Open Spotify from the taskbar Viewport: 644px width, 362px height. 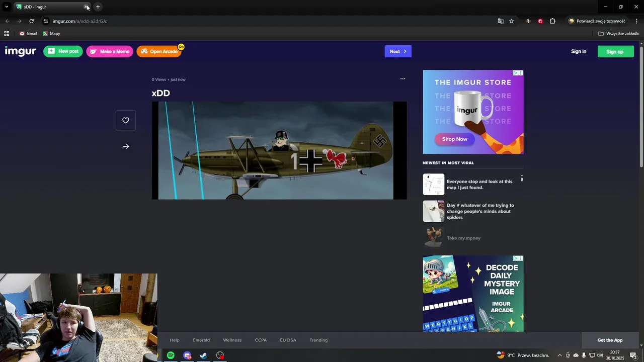[x=171, y=355]
